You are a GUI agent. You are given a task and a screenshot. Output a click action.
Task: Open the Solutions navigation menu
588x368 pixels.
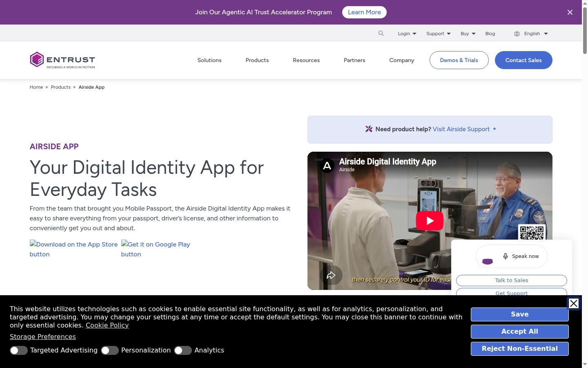tap(209, 60)
